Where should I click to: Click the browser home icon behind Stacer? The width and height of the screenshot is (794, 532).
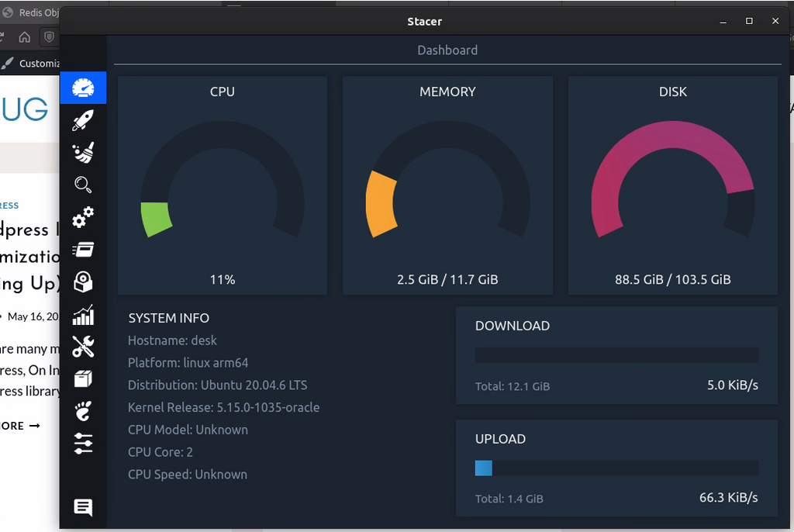[24, 37]
